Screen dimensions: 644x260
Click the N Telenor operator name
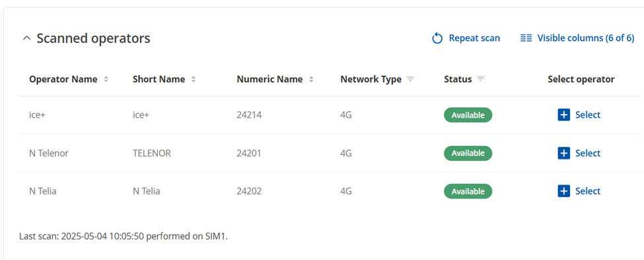(49, 153)
